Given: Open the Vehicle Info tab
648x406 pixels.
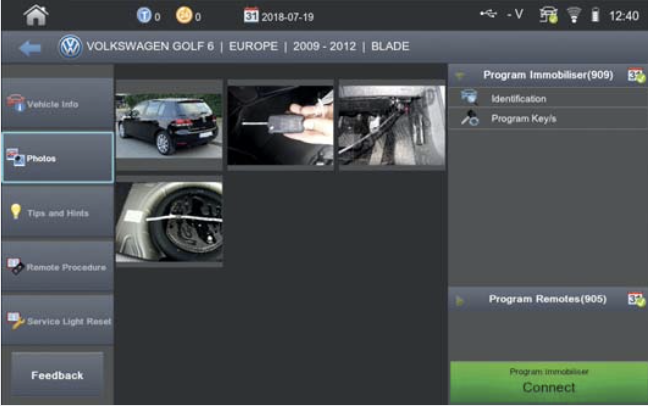Looking at the screenshot, I should click(56, 104).
